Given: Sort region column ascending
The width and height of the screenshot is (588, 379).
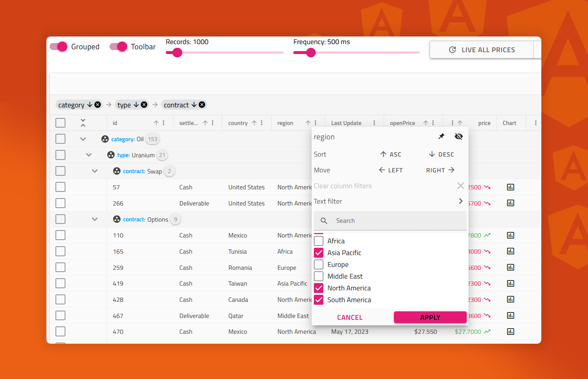Looking at the screenshot, I should tap(391, 154).
